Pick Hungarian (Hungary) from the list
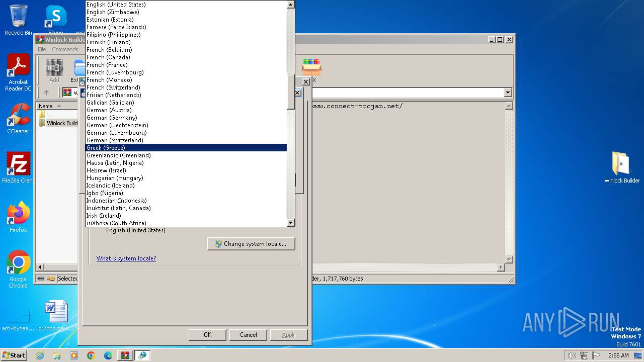 pyautogui.click(x=186, y=178)
